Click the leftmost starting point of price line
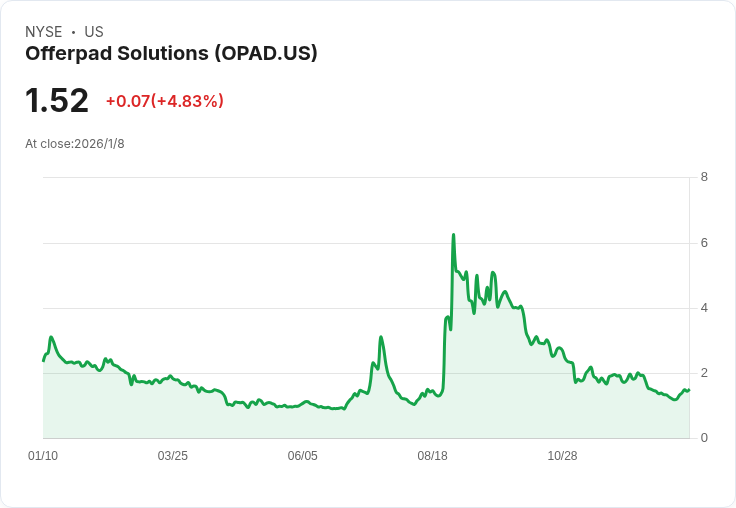This screenshot has width=736, height=508. point(44,361)
